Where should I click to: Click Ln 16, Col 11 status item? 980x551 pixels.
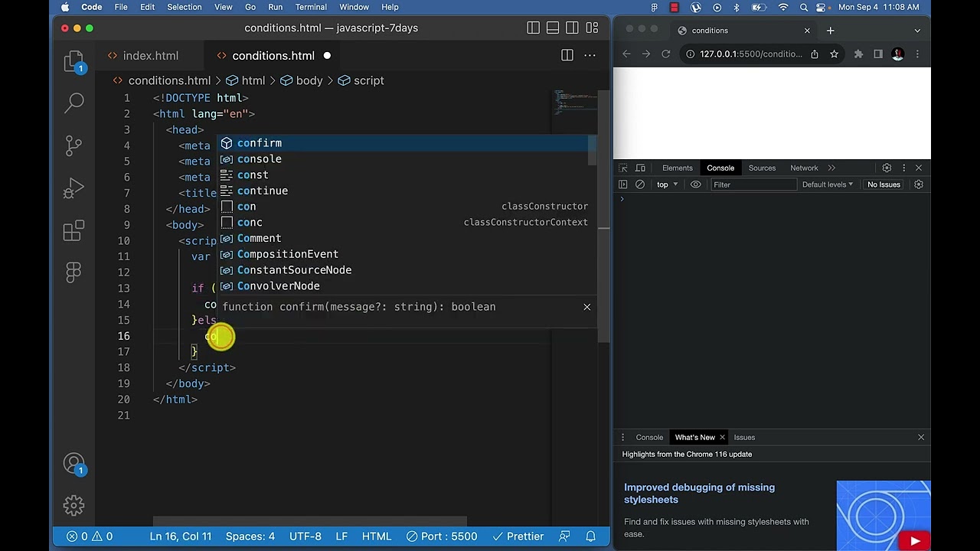tap(181, 536)
